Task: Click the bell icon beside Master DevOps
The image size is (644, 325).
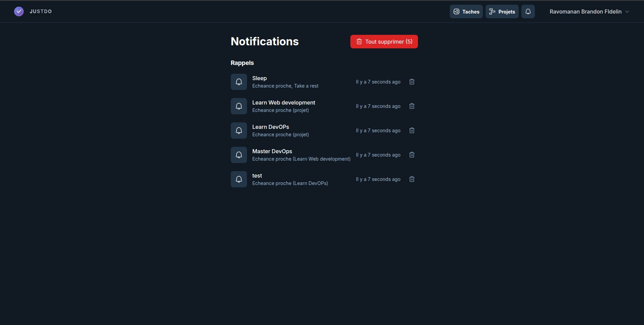Action: 239,155
